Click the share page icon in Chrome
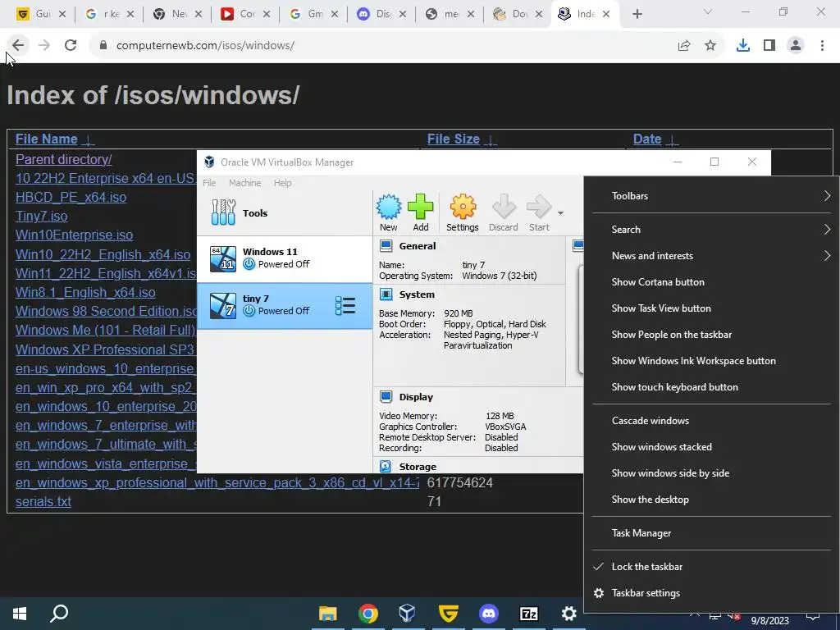This screenshot has width=840, height=630. click(x=684, y=46)
